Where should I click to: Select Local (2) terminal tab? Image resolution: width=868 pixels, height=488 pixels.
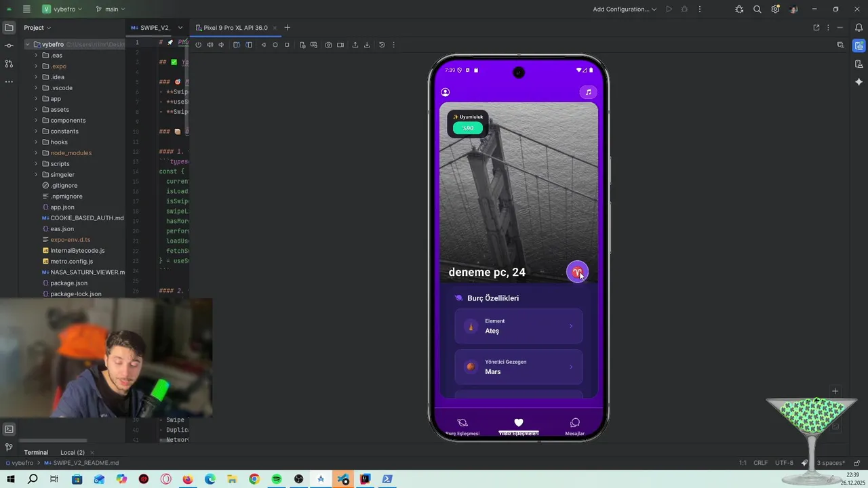73,452
